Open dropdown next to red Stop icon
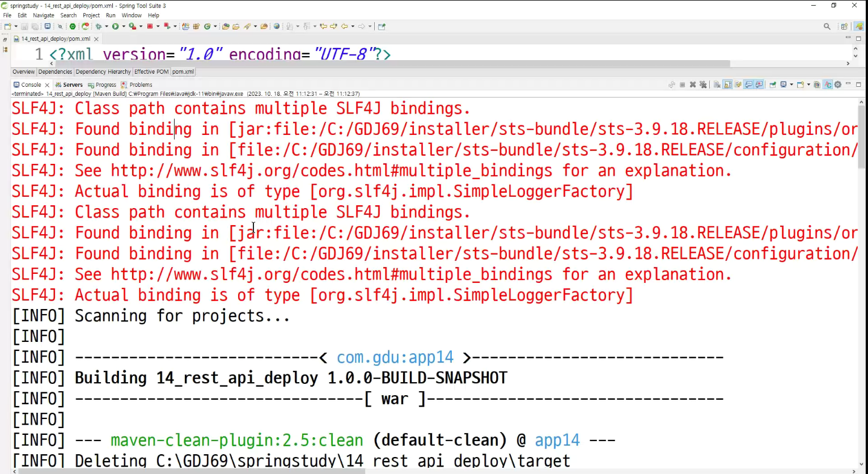 (x=158, y=26)
